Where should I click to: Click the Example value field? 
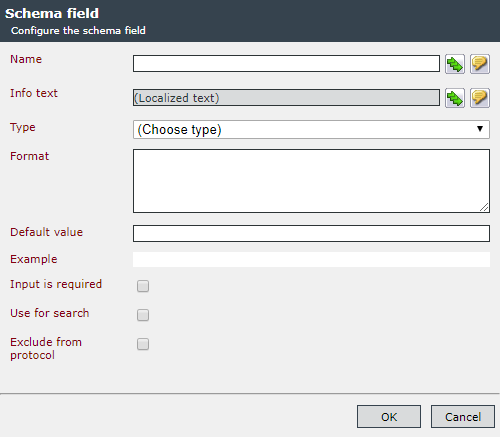(x=311, y=259)
